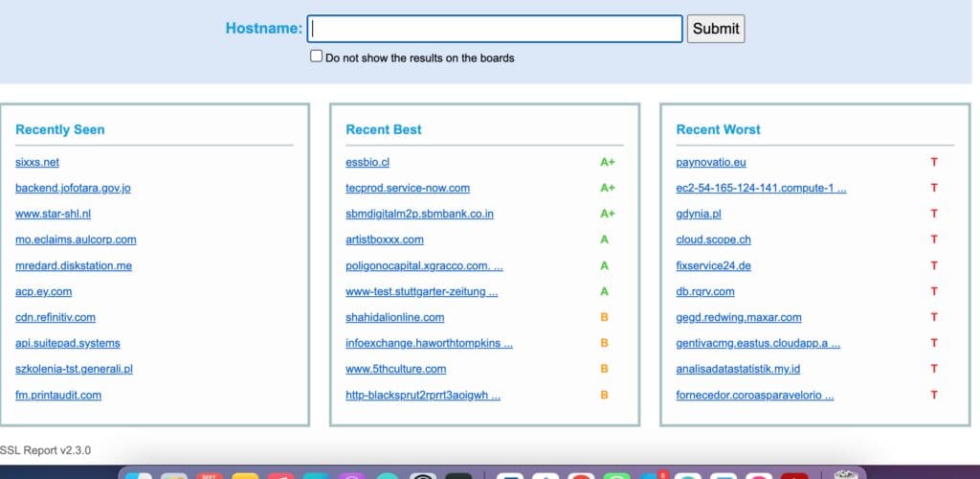Open db.rqrv.com link

pos(705,291)
